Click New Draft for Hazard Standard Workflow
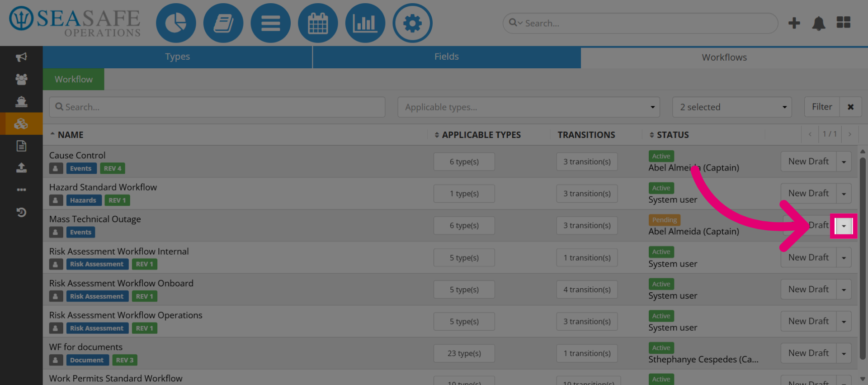The width and height of the screenshot is (868, 385). click(809, 194)
